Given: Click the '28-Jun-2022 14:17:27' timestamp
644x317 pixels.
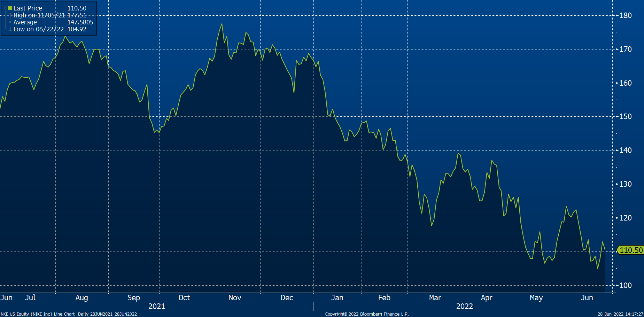Looking at the screenshot, I should (620, 314).
